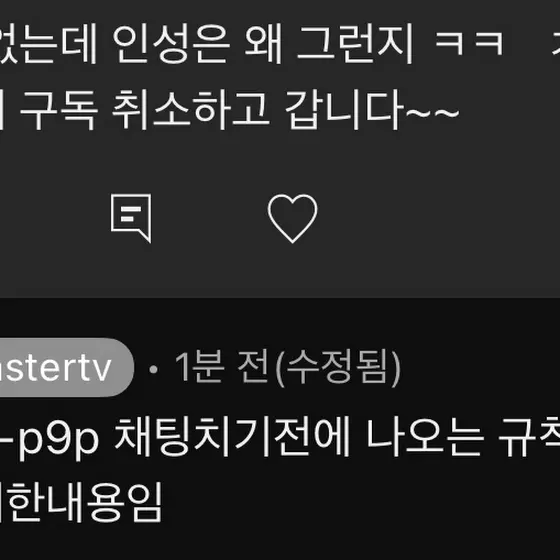Open replies with the speech bubble icon
This screenshot has height=560, width=560.
[131, 218]
